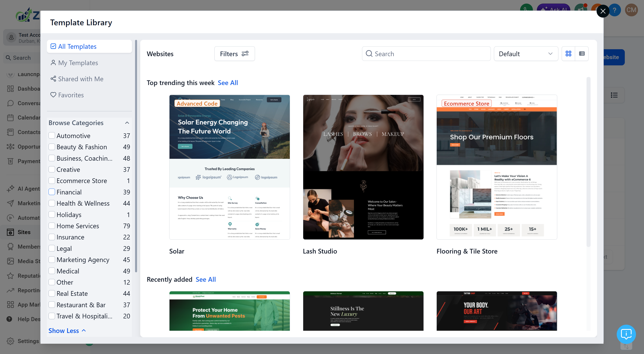Viewport: 644px width, 354px height.
Task: Open the Default sort dropdown
Action: click(526, 53)
